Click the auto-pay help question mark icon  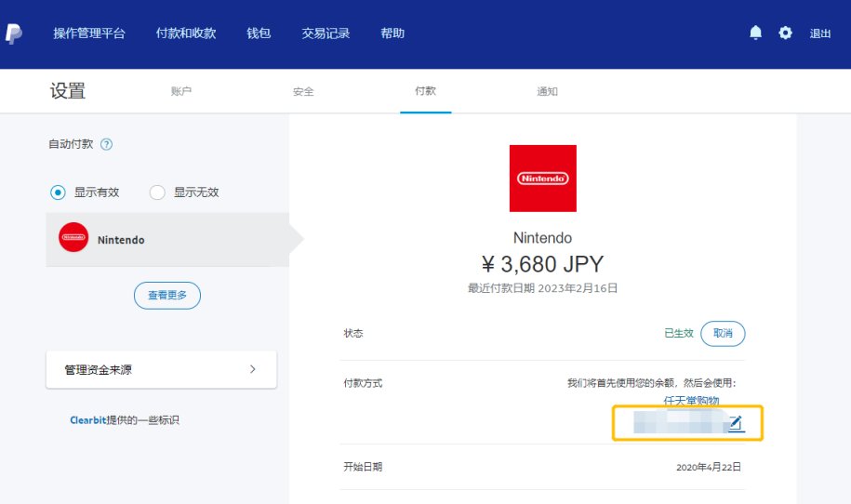pos(107,144)
